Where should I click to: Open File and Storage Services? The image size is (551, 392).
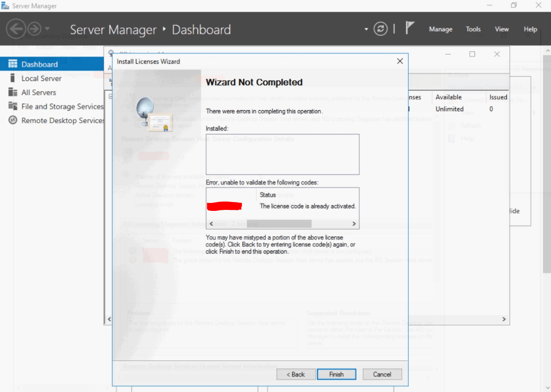coord(62,106)
